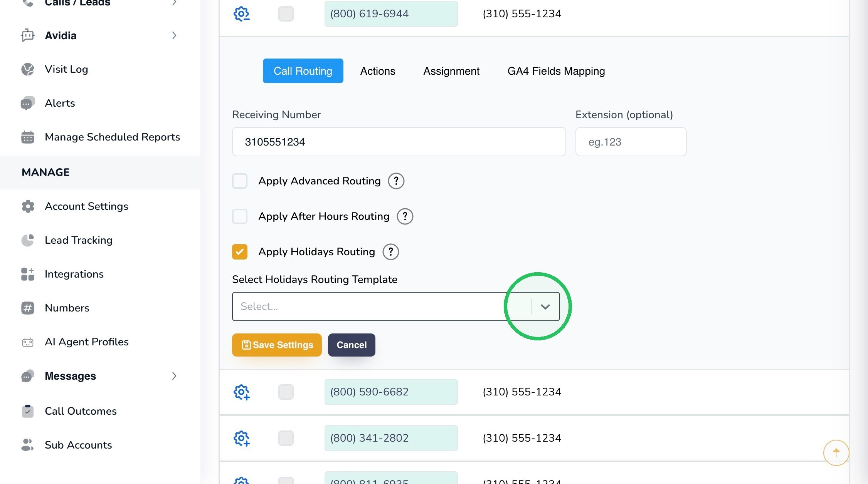
Task: Click the Messages bubble icon
Action: click(x=28, y=376)
